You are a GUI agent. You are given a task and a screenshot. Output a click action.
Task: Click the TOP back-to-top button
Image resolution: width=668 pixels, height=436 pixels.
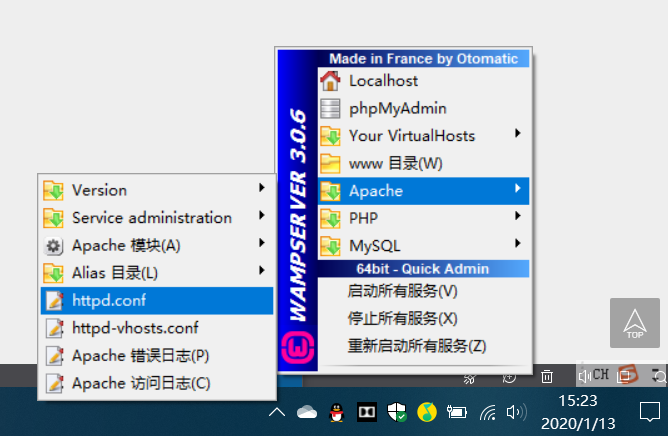point(635,323)
